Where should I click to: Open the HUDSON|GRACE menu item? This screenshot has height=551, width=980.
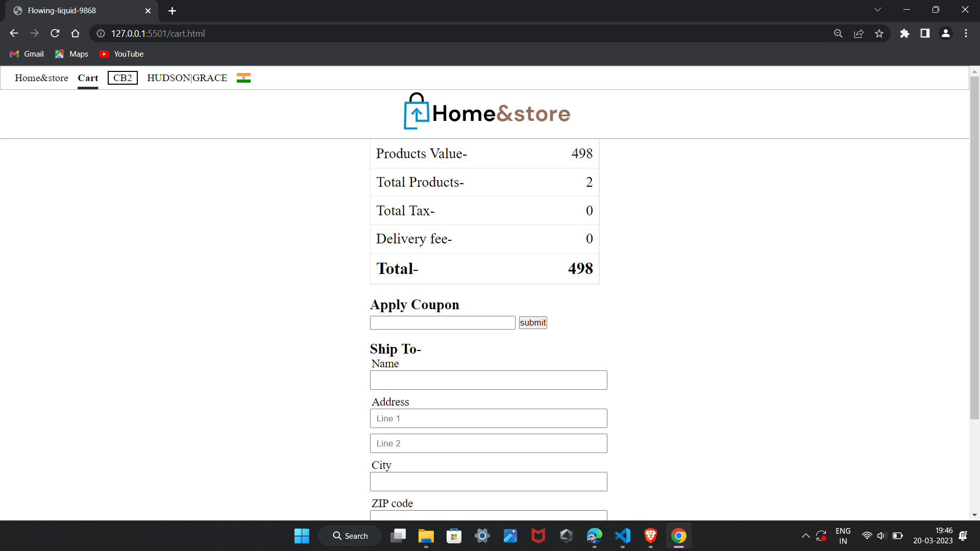[187, 78]
